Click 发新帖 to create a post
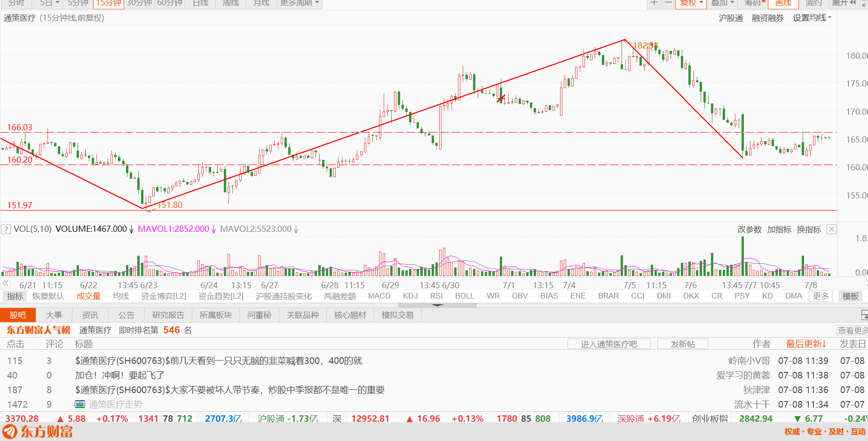This screenshot has width=868, height=441. (683, 344)
